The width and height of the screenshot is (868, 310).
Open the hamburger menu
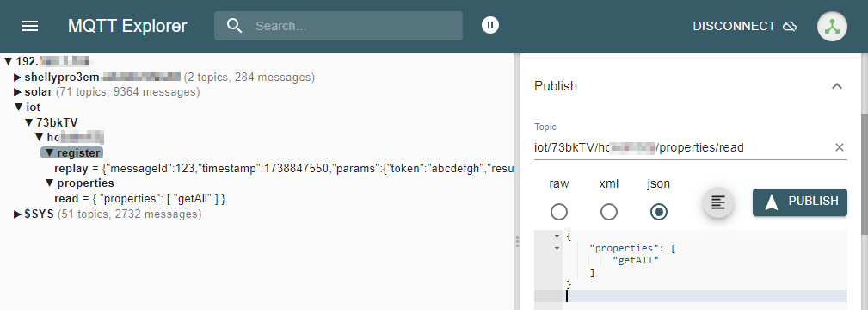tap(30, 26)
